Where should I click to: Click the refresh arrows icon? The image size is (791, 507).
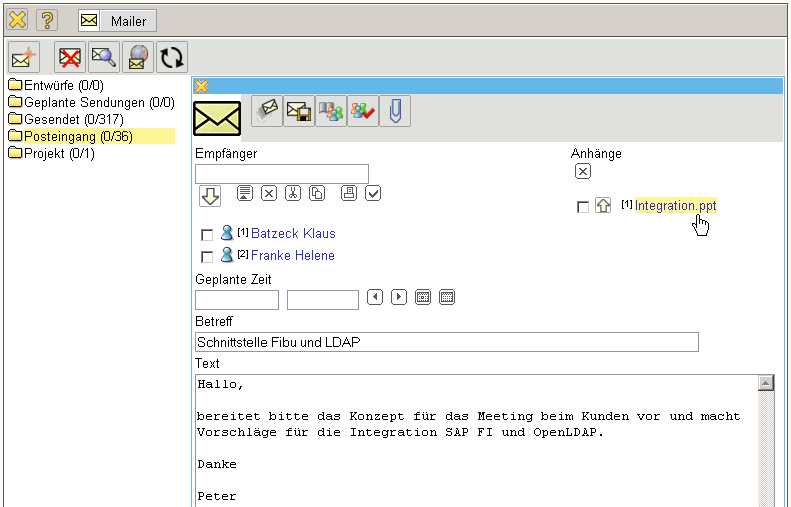[x=173, y=58]
